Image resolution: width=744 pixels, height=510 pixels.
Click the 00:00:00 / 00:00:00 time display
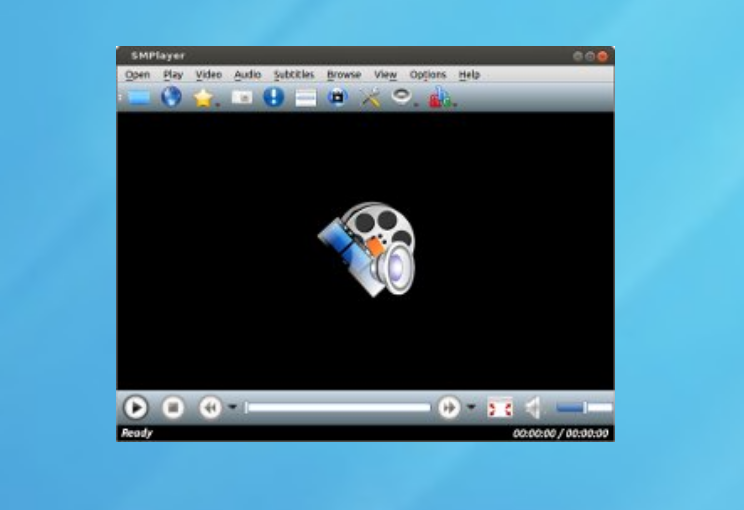[560, 433]
